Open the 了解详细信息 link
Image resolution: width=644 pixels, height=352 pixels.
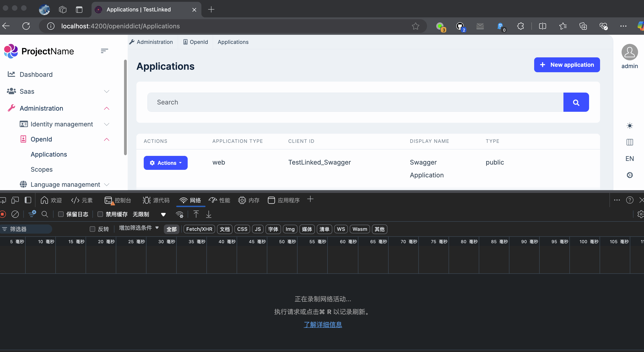coord(322,325)
